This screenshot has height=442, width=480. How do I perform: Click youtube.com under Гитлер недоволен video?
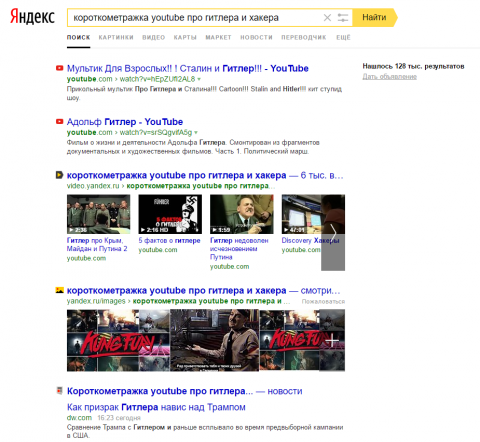coord(230,266)
